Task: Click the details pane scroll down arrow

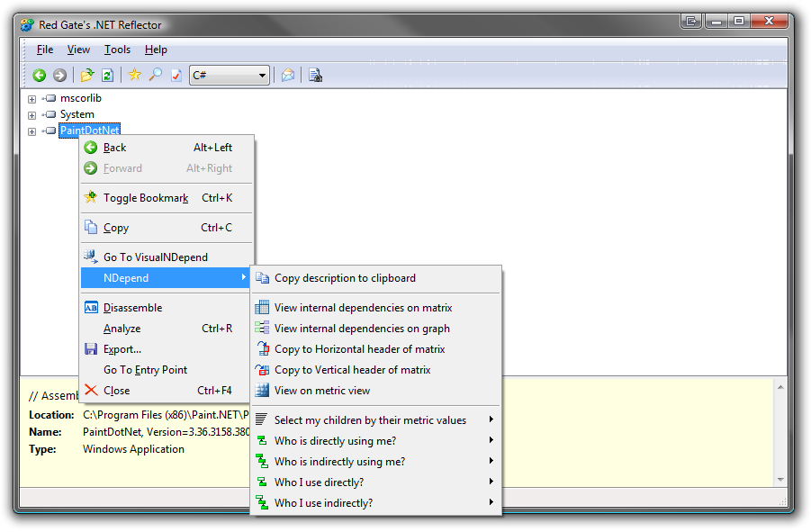Action: point(780,480)
